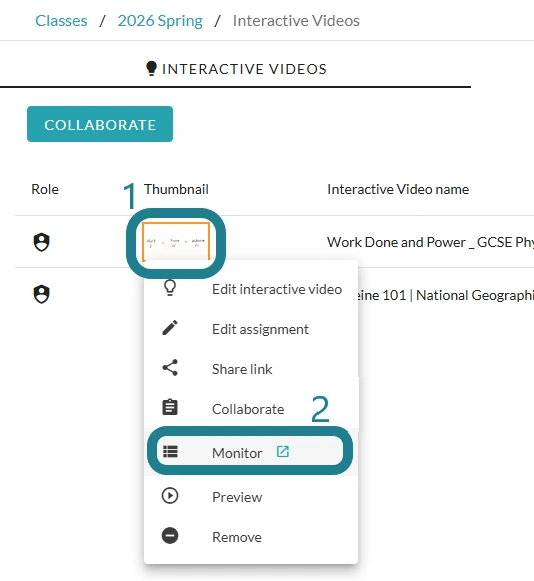This screenshot has height=581, width=534.
Task: Select Edit assignment menu entry
Action: pyautogui.click(x=251, y=329)
